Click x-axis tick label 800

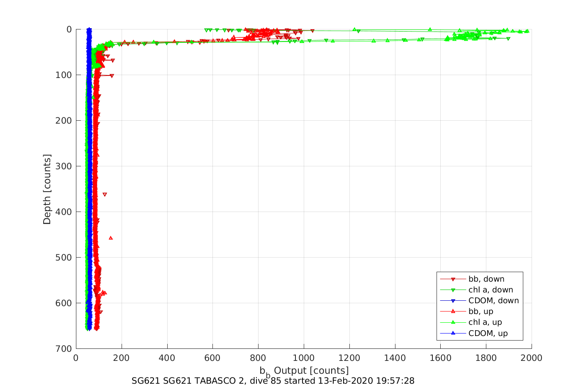click(258, 358)
